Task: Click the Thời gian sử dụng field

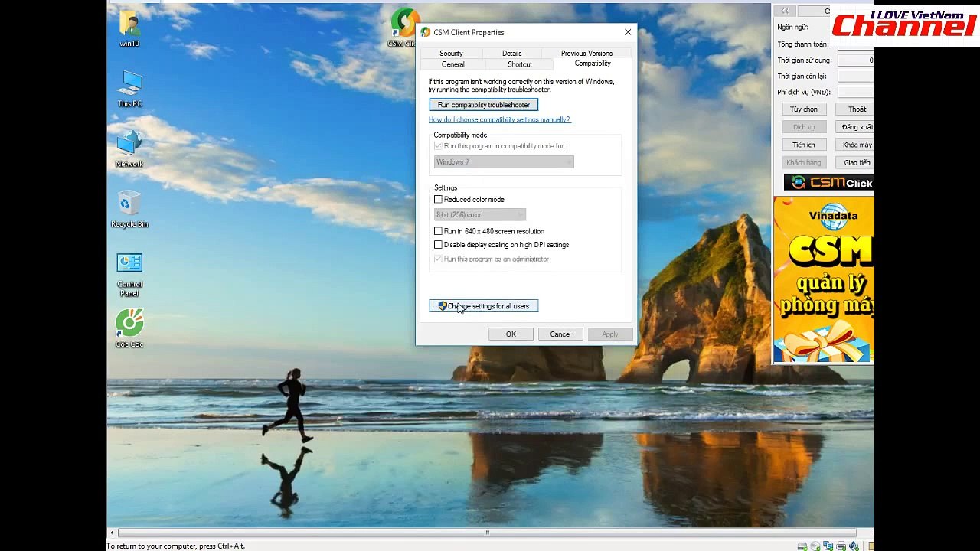Action: [x=855, y=60]
